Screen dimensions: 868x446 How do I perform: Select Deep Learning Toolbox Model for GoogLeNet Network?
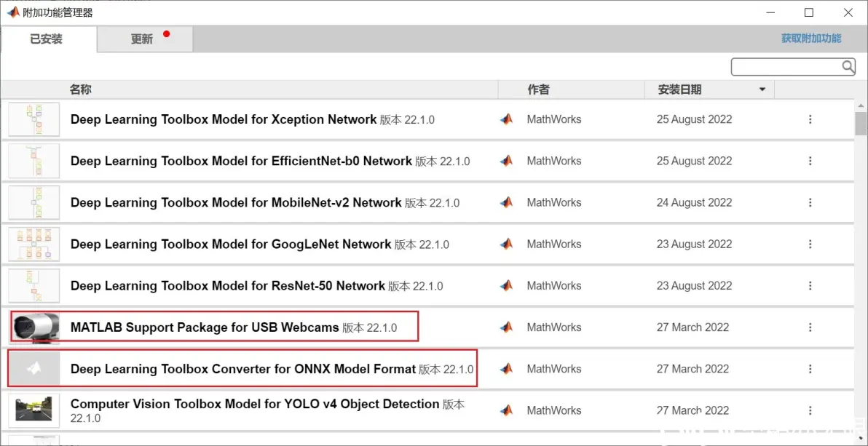(x=231, y=244)
